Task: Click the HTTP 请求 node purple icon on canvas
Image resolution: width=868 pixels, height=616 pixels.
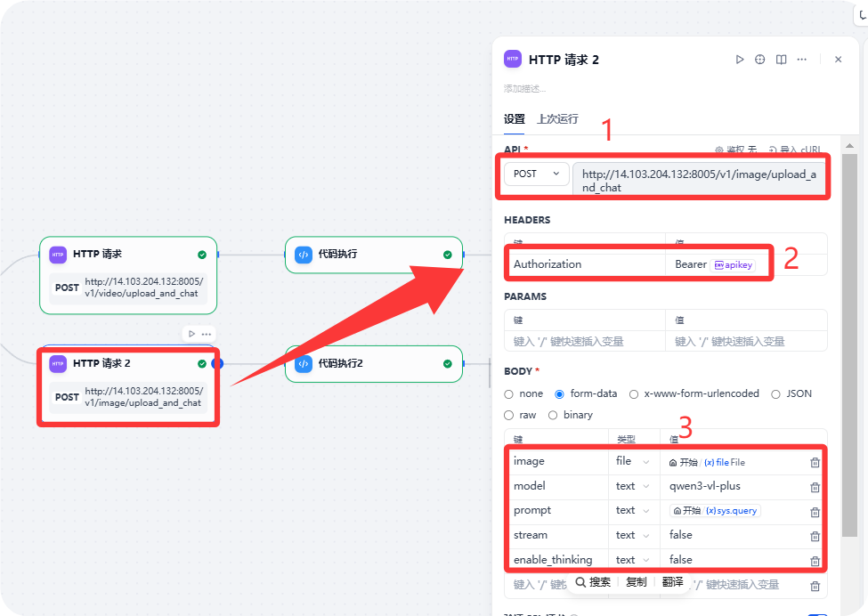Action: pyautogui.click(x=58, y=255)
